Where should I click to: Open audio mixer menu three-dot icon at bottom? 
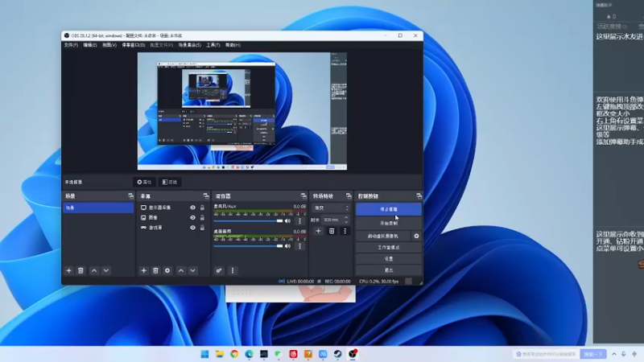[x=233, y=270]
